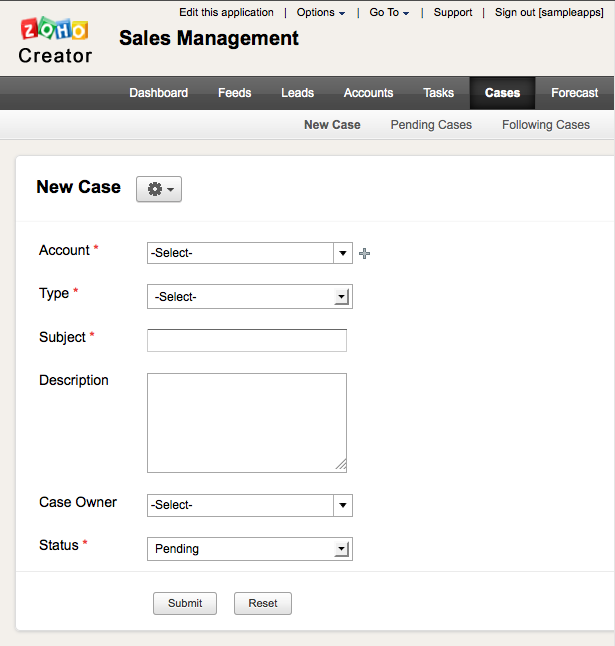The image size is (615, 646).
Task: Focus the Description text area
Action: click(246, 422)
